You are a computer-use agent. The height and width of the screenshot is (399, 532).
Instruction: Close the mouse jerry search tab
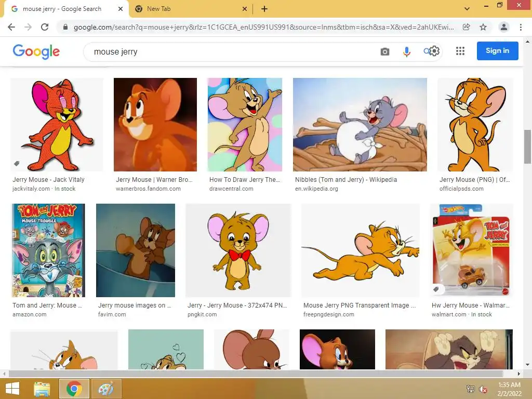coord(121,9)
